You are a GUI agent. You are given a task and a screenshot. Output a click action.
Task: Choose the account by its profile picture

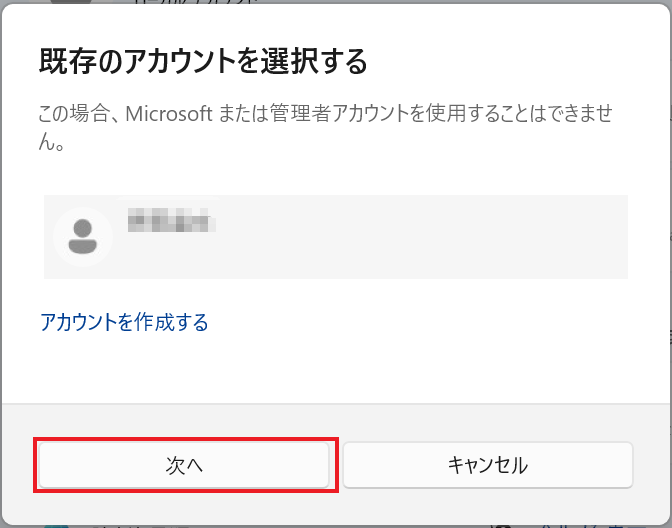tap(82, 237)
